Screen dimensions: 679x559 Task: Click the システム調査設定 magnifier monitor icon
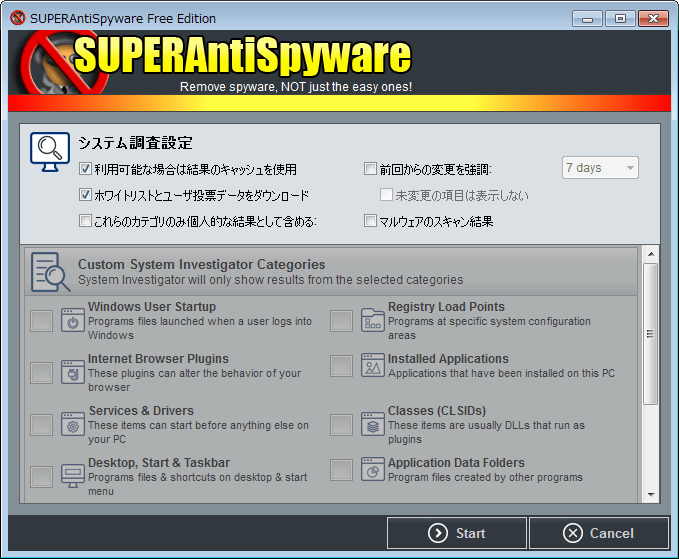pos(50,152)
